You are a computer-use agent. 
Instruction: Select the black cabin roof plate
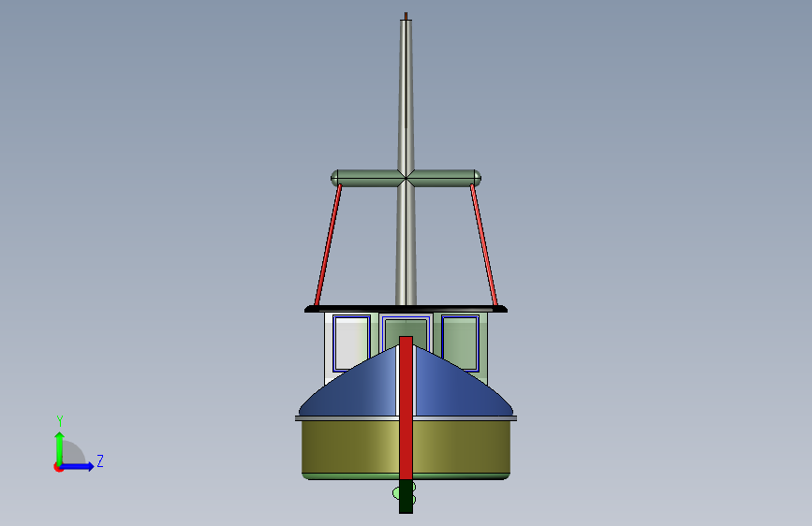[x=406, y=309]
